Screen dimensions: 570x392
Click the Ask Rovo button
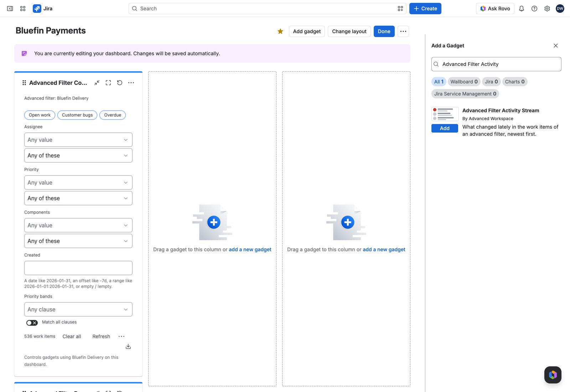click(x=495, y=9)
